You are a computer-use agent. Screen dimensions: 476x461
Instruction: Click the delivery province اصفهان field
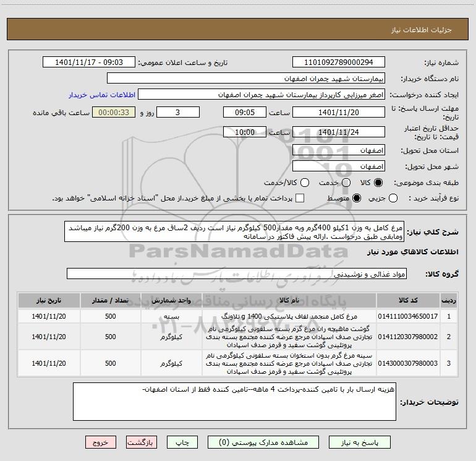click(x=339, y=150)
